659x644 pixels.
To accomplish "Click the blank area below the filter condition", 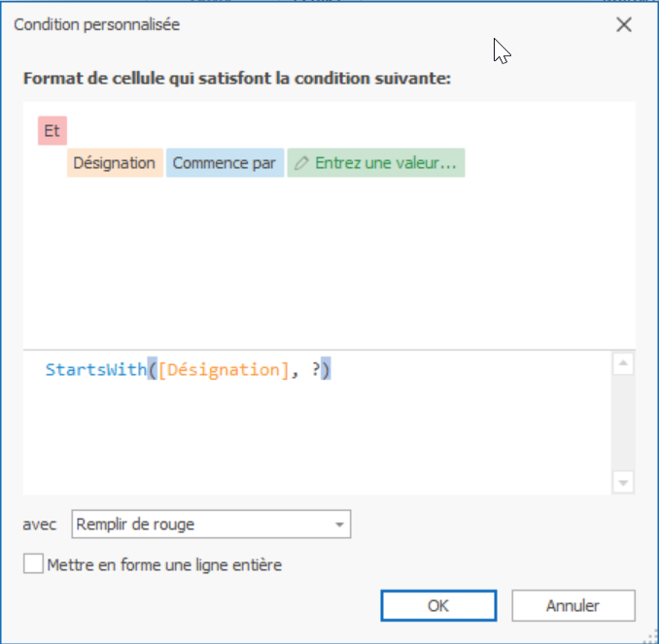I will (x=329, y=262).
